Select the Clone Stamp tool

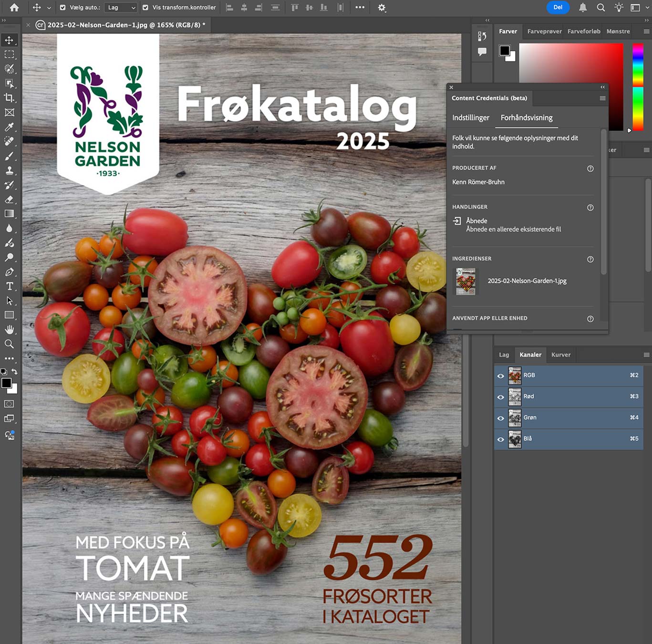(10, 170)
